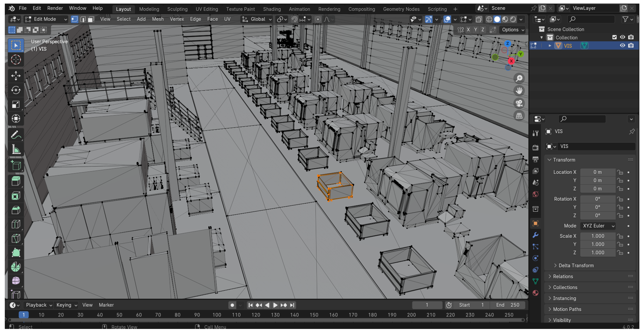The height and width of the screenshot is (333, 644).
Task: Select the 3D Cursor tool
Action: (16, 60)
